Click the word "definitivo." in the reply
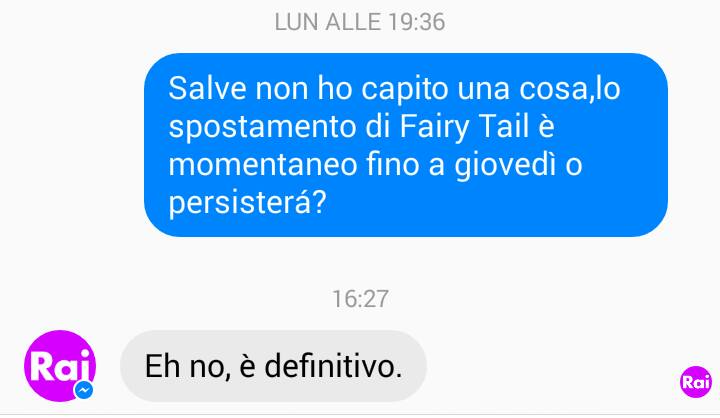Screen dimensions: 720x418 (333, 366)
